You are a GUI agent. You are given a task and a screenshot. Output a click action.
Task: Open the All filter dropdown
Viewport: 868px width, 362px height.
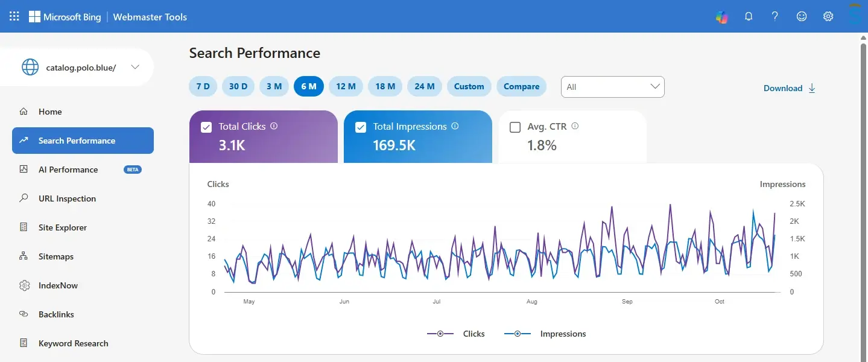(612, 87)
